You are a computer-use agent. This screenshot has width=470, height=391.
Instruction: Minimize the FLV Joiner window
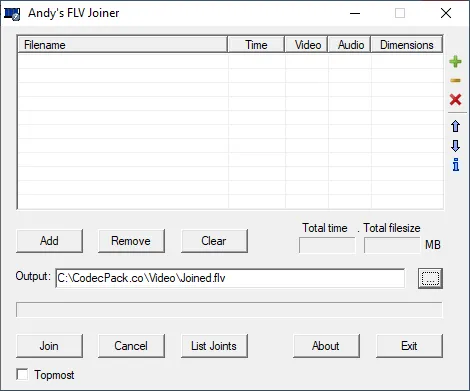[355, 13]
